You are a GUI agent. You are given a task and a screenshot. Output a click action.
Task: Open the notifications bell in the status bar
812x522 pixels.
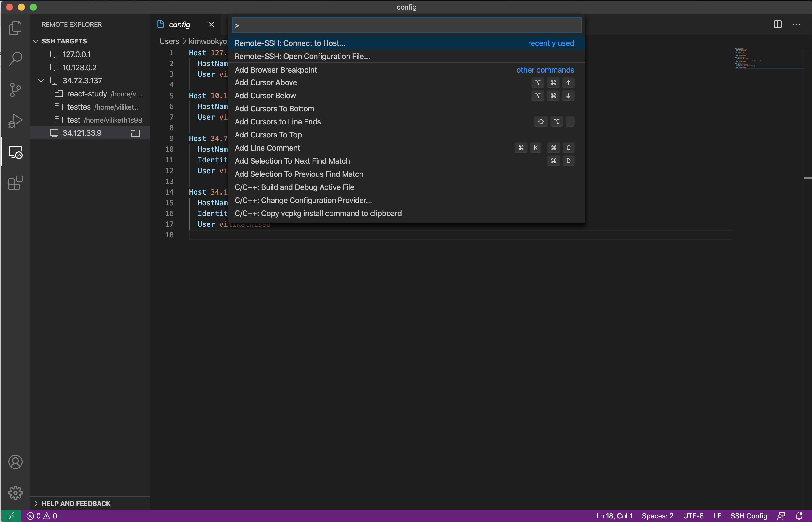click(x=799, y=516)
